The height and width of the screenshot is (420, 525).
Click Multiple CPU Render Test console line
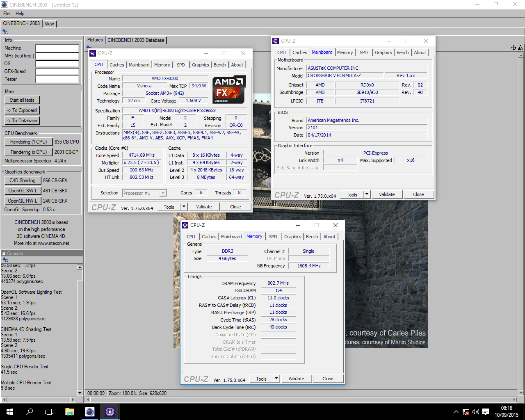tap(26, 383)
